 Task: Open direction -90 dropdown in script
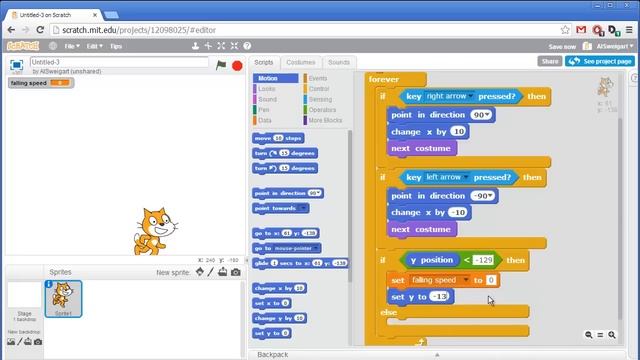pyautogui.click(x=491, y=196)
